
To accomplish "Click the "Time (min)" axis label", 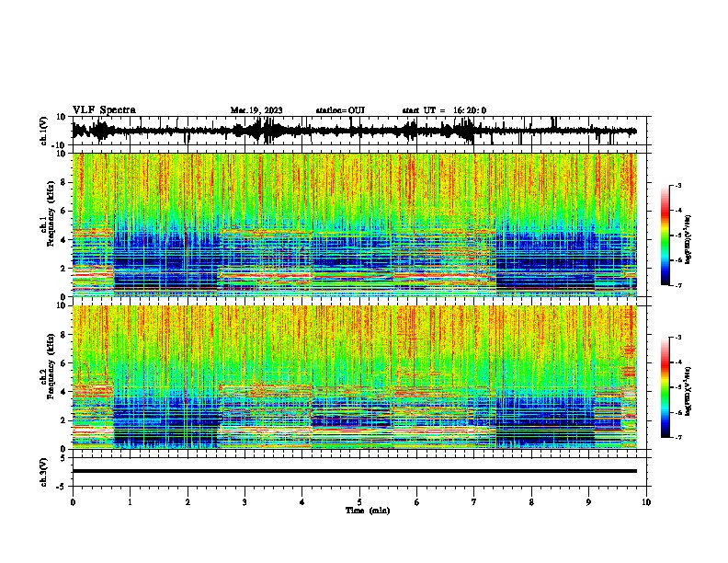I will click(x=368, y=511).
